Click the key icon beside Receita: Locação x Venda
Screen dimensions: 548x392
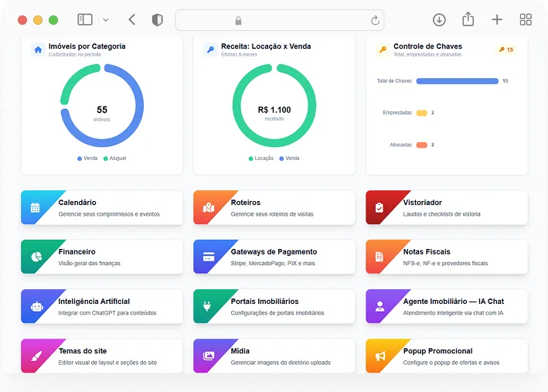[x=210, y=49]
